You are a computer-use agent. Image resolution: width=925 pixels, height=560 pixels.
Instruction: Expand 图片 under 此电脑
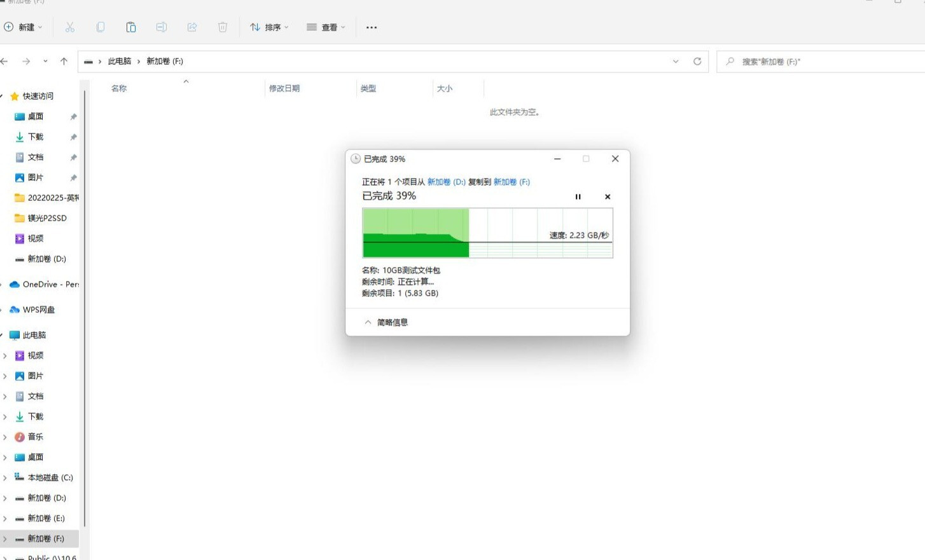click(x=5, y=376)
